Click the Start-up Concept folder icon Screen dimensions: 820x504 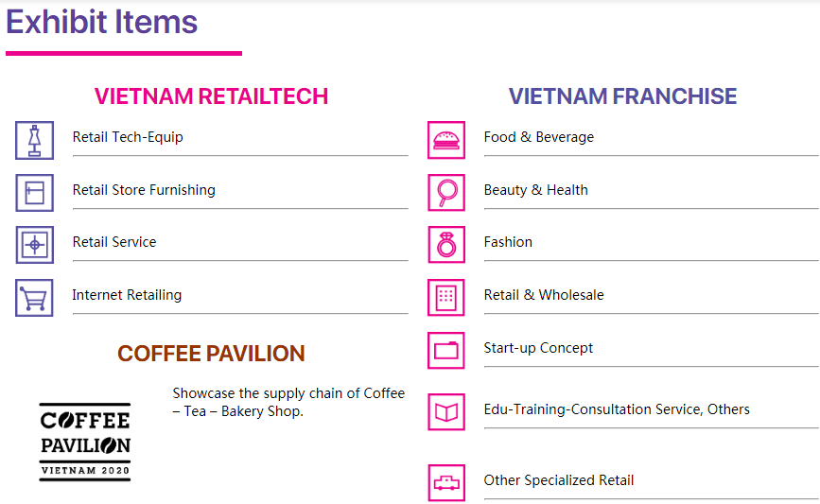click(445, 351)
